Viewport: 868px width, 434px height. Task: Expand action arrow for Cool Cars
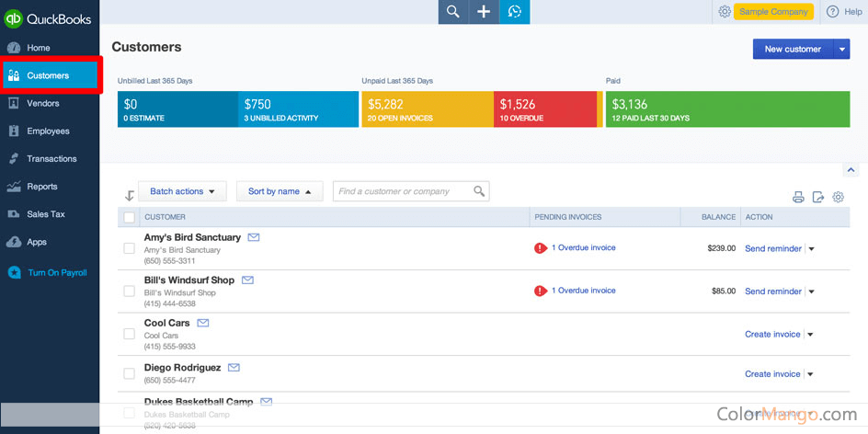(x=810, y=335)
